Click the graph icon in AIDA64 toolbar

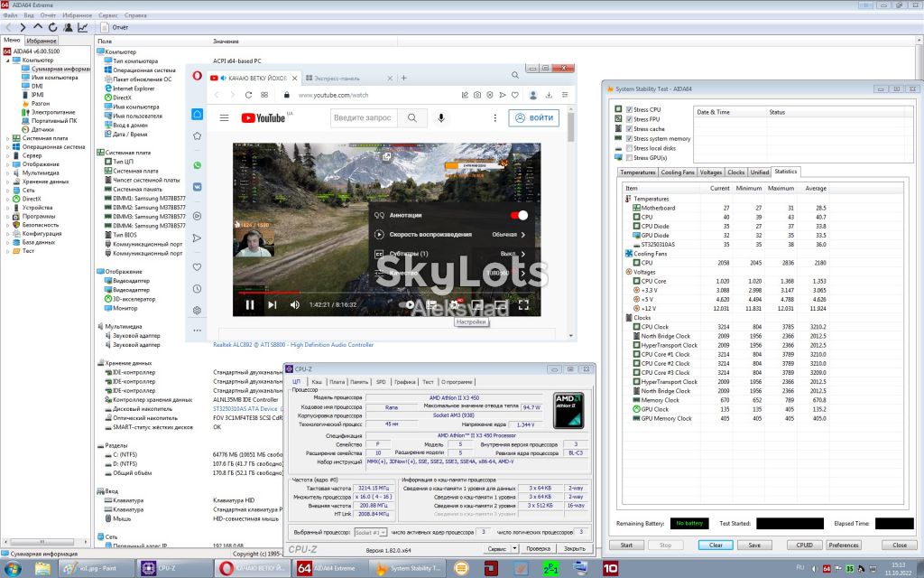(x=82, y=27)
